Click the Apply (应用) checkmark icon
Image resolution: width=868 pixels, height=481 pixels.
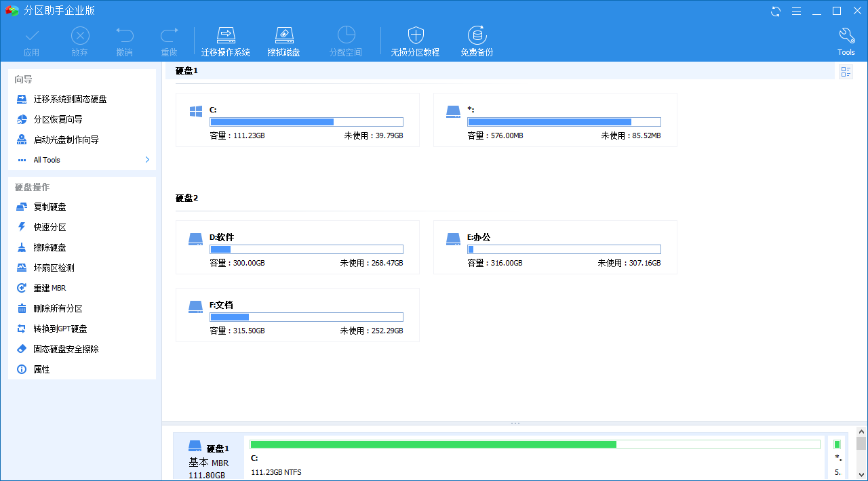click(31, 35)
